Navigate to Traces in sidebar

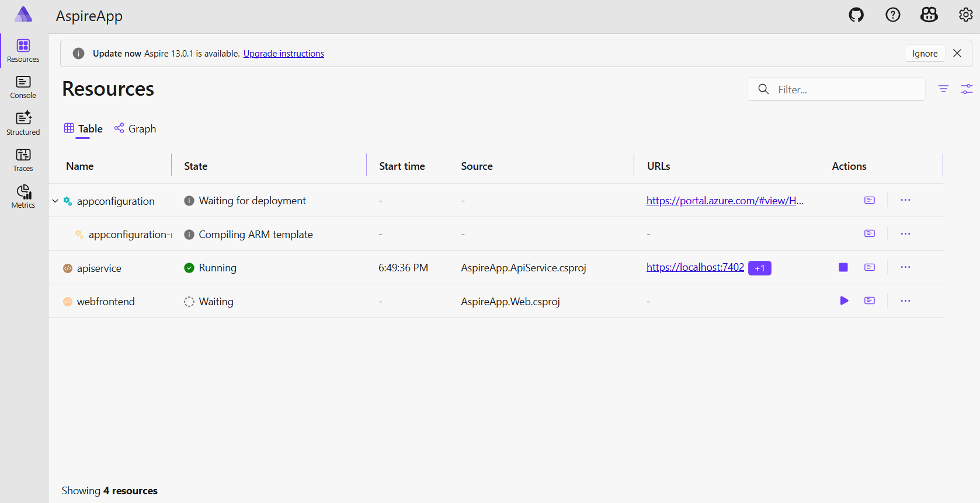pos(23,160)
